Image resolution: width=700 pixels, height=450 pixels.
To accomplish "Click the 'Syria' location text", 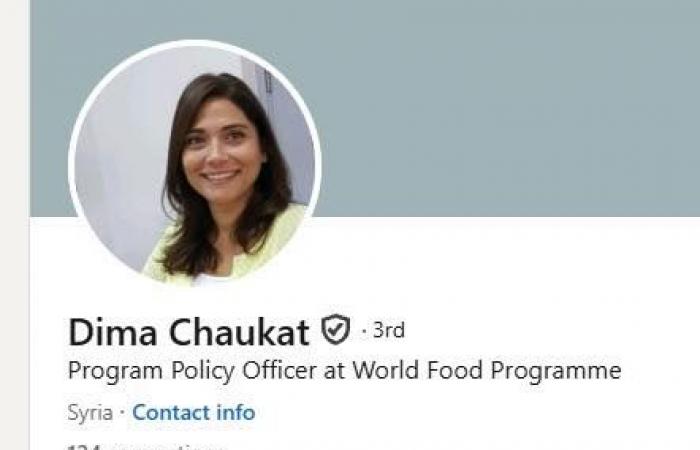I will click(x=90, y=413).
